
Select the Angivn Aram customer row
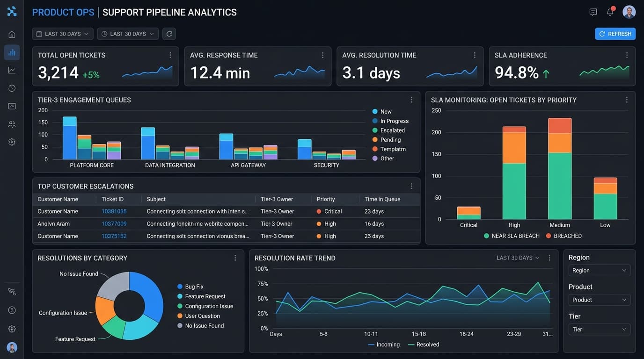click(x=226, y=224)
